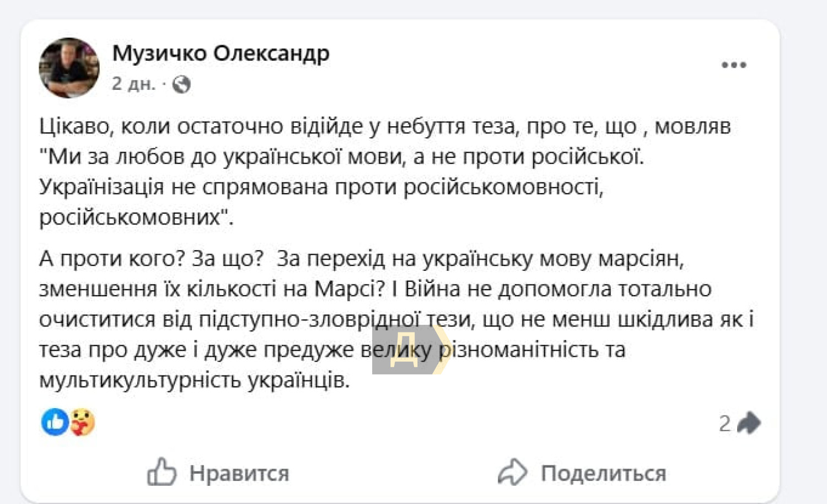View the shares count number 2
Screen dimensions: 827x504
coord(724,423)
